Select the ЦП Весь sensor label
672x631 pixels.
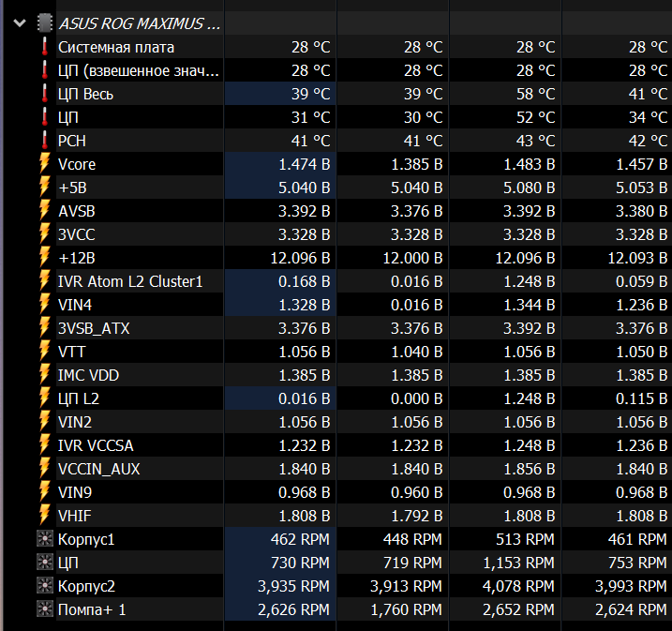pyautogui.click(x=85, y=94)
